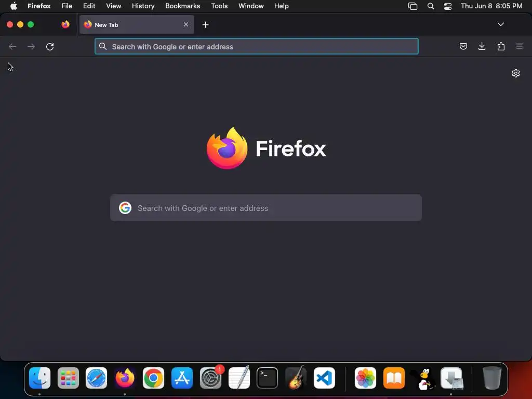The image size is (532, 399).
Task: Open the Window menu
Action: click(251, 6)
